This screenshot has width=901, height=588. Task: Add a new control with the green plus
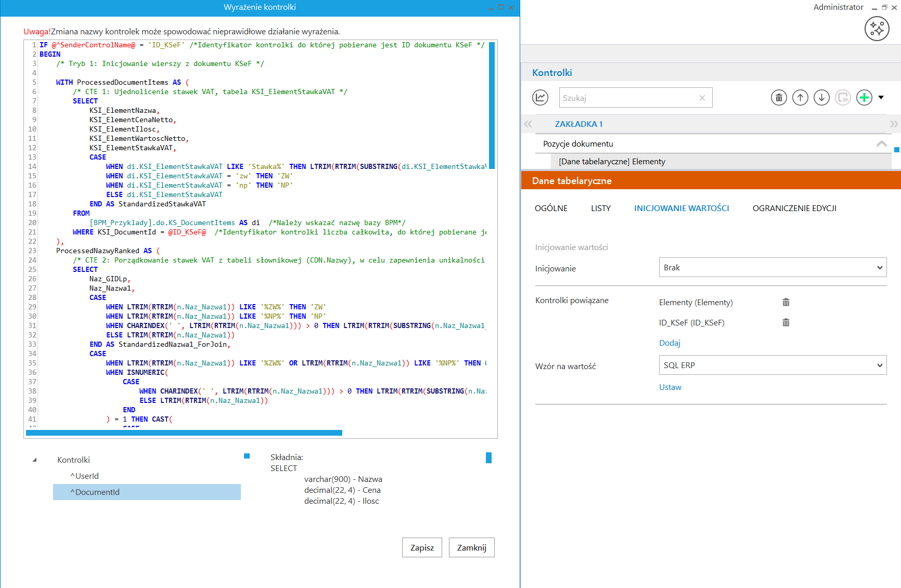[864, 97]
